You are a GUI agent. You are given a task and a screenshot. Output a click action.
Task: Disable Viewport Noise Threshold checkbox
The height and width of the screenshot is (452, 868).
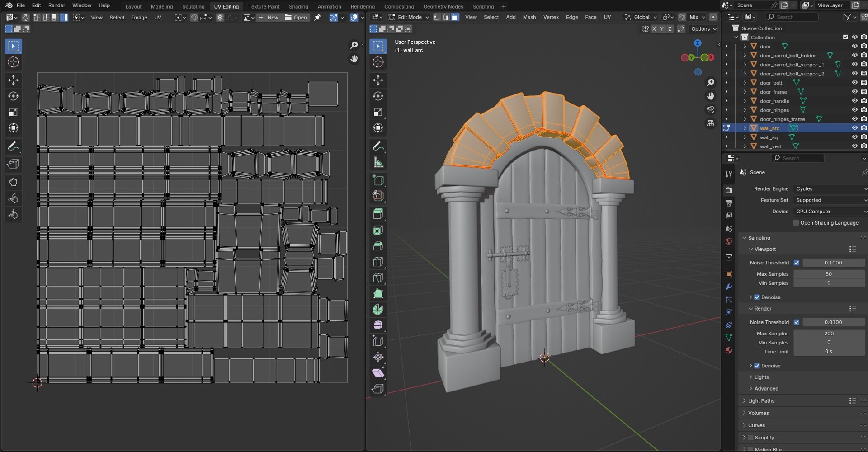(x=797, y=263)
